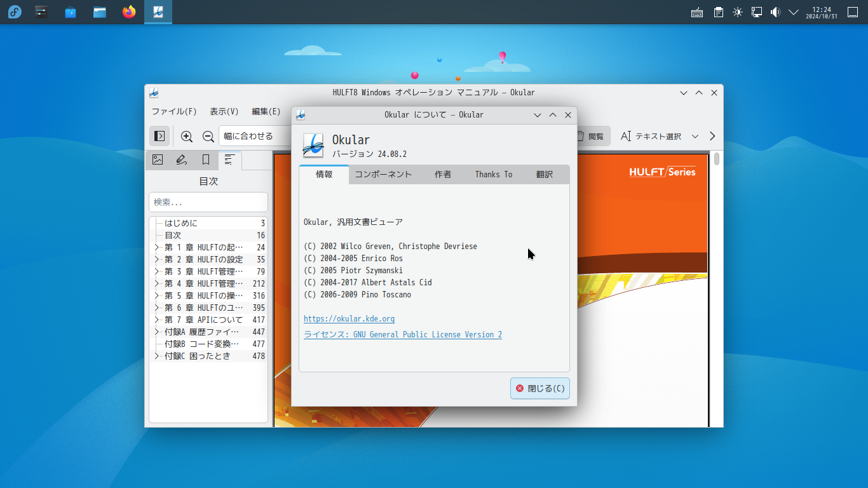Viewport: 868px width, 488px height.
Task: Switch to the 情報 tab
Action: click(324, 174)
